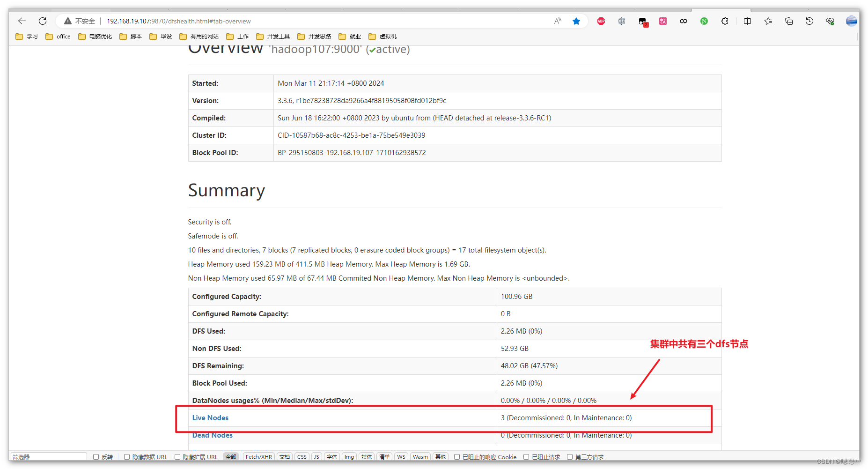This screenshot has width=868, height=469.
Task: Open the profile avatar menu
Action: [x=852, y=21]
